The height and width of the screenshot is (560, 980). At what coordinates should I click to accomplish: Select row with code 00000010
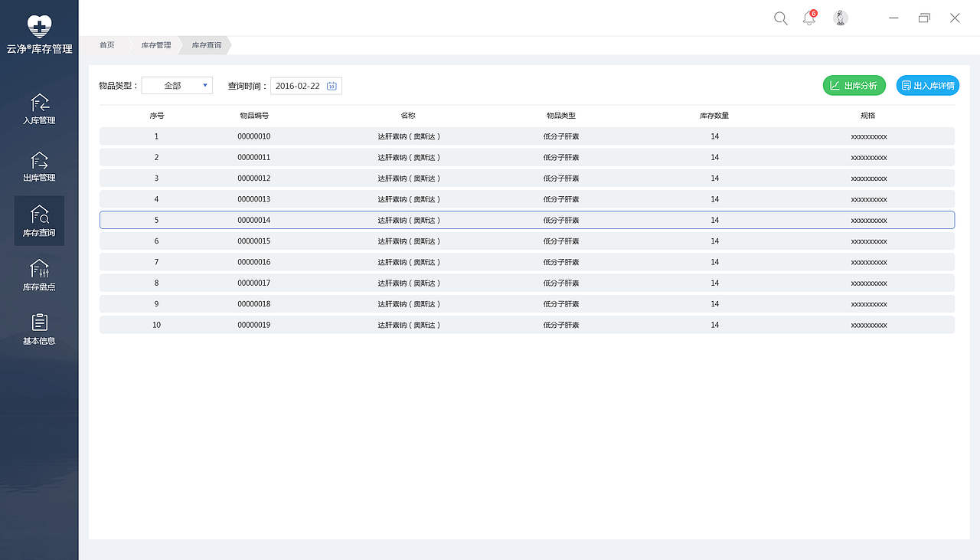(527, 136)
